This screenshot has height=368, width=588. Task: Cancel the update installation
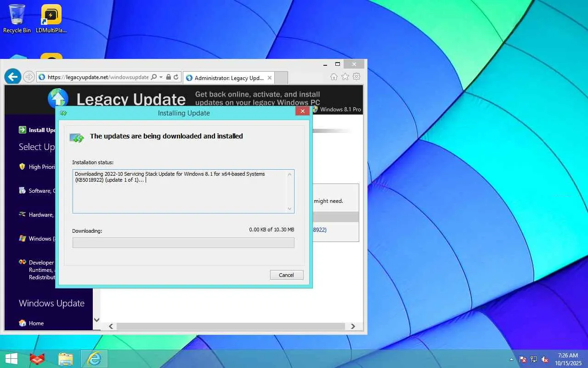286,275
